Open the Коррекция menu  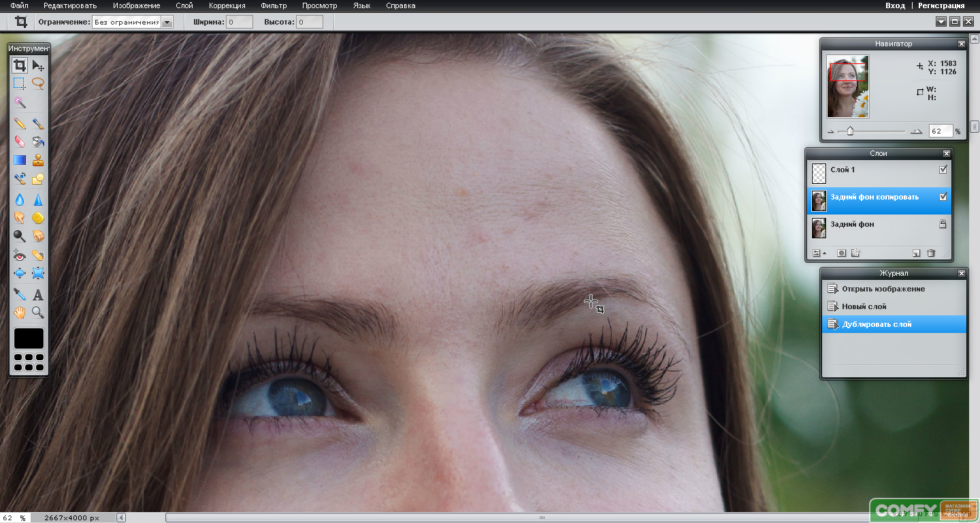click(227, 5)
